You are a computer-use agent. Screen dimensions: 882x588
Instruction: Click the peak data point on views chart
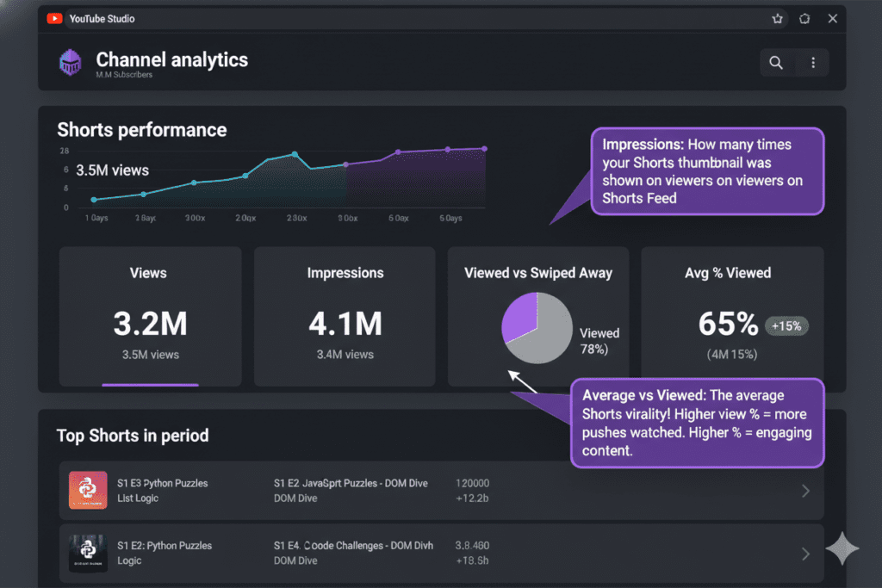[295, 155]
